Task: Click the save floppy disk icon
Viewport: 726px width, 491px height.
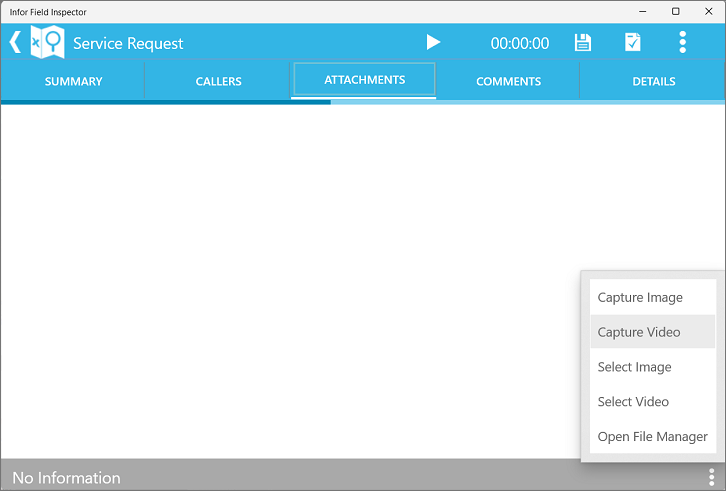Action: coord(583,42)
